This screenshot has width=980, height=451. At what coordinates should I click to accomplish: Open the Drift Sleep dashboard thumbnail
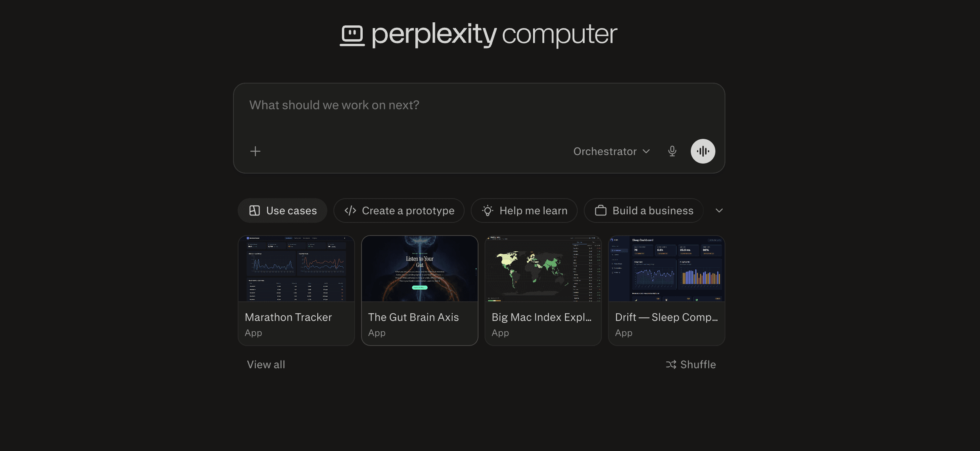click(667, 269)
